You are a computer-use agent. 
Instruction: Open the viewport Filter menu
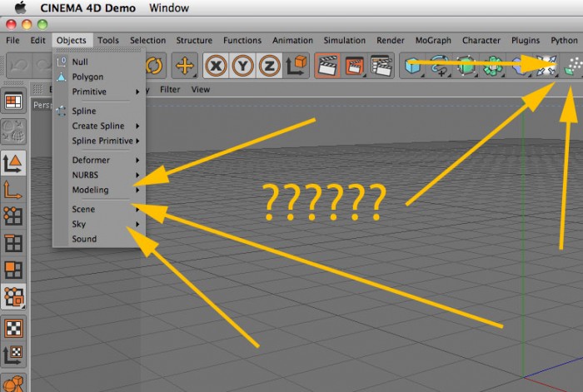pyautogui.click(x=170, y=90)
